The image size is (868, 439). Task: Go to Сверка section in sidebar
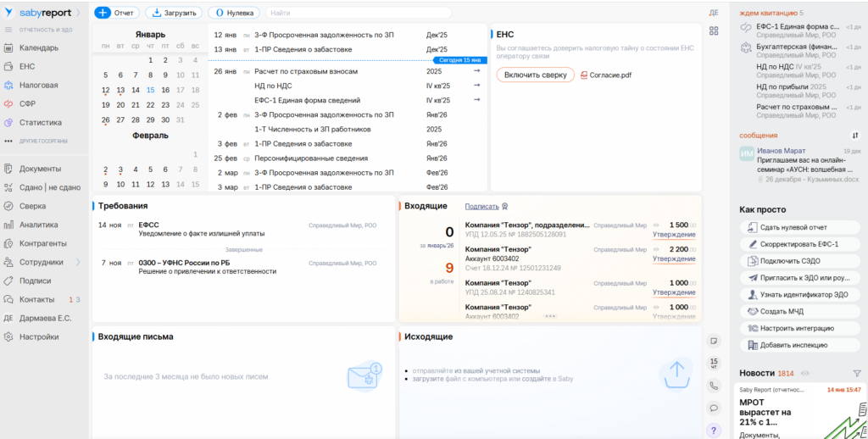[33, 206]
